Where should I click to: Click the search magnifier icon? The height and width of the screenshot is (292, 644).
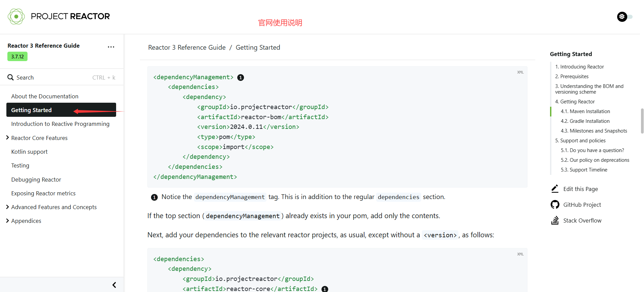coord(11,78)
